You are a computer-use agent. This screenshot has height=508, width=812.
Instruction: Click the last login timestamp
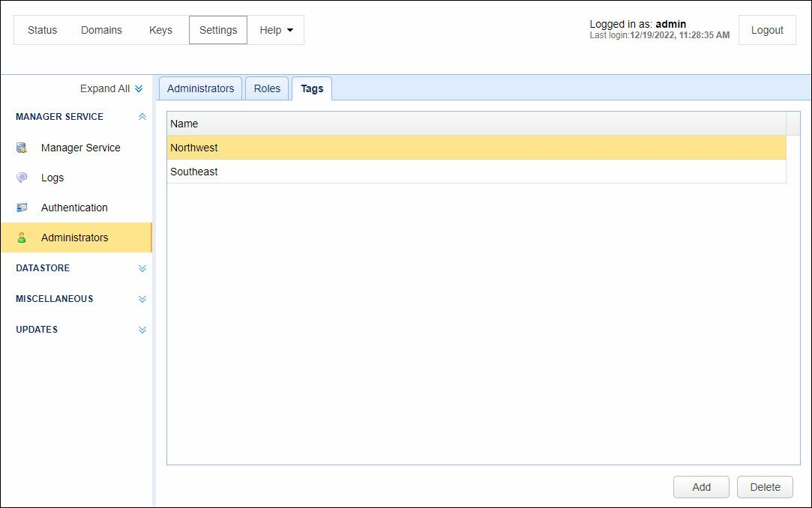coord(679,35)
